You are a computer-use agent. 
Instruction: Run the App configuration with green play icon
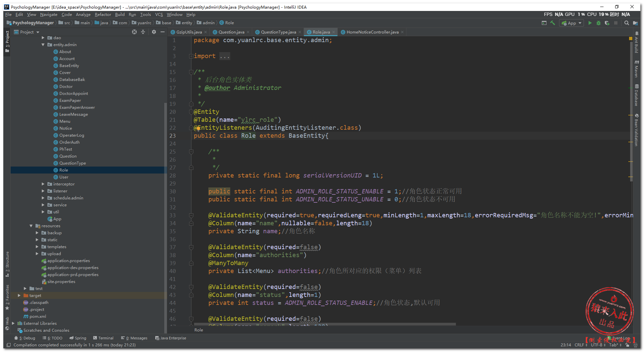[x=590, y=23]
